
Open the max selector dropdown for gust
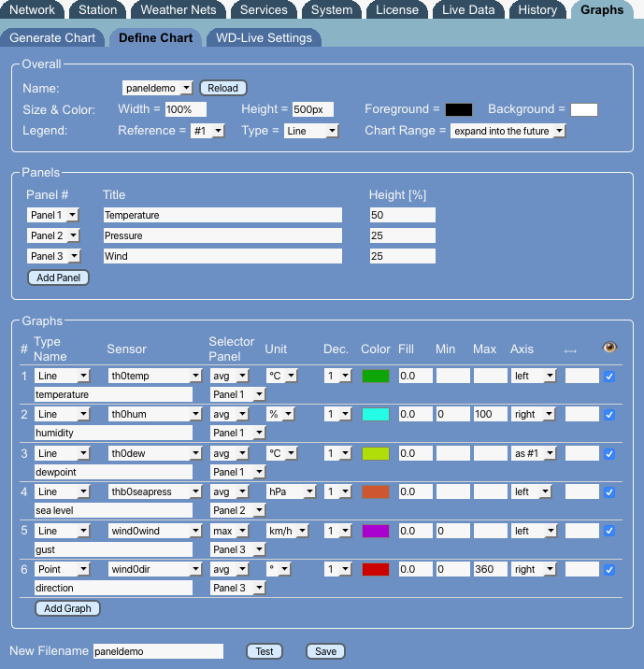pyautogui.click(x=229, y=531)
